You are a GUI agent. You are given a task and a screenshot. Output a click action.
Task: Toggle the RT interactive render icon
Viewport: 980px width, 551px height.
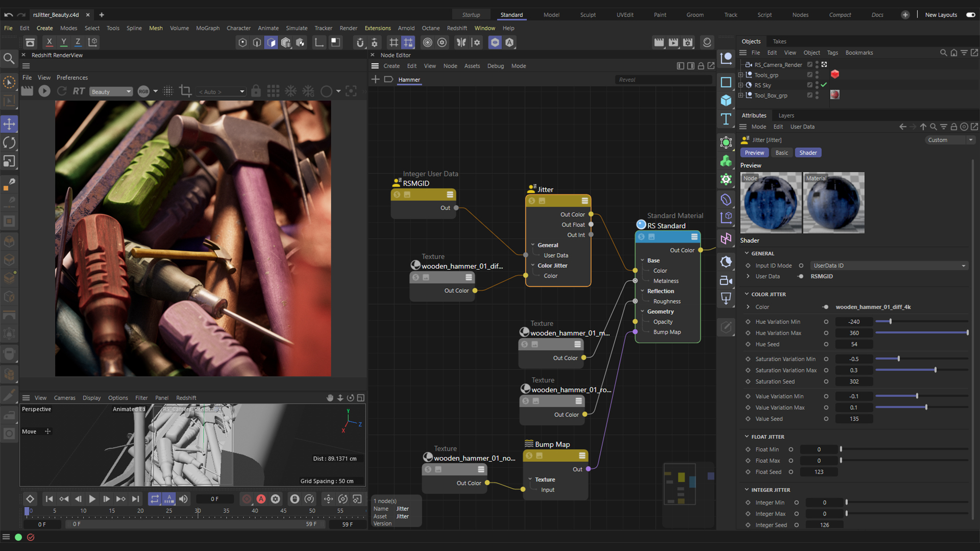pyautogui.click(x=79, y=91)
